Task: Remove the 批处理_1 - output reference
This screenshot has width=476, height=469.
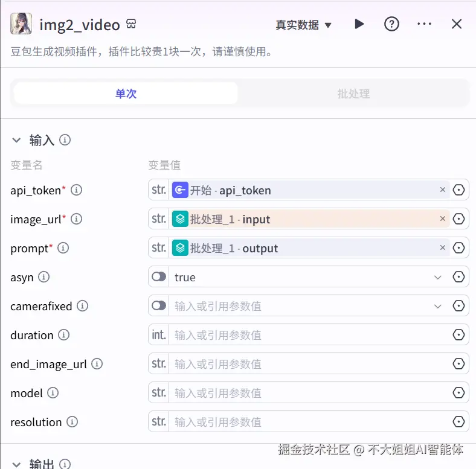Action: (x=443, y=247)
